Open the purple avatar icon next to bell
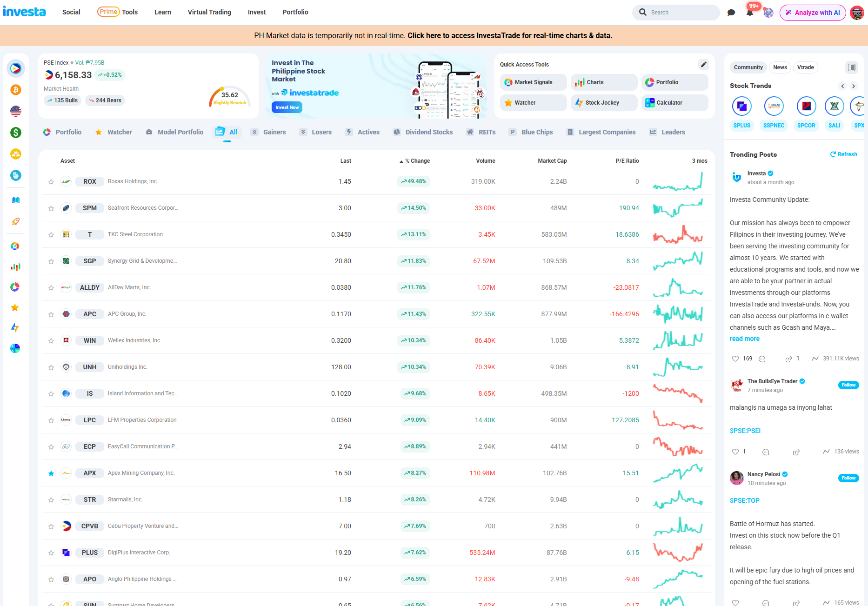Screen dimensions: 868x606 point(768,13)
